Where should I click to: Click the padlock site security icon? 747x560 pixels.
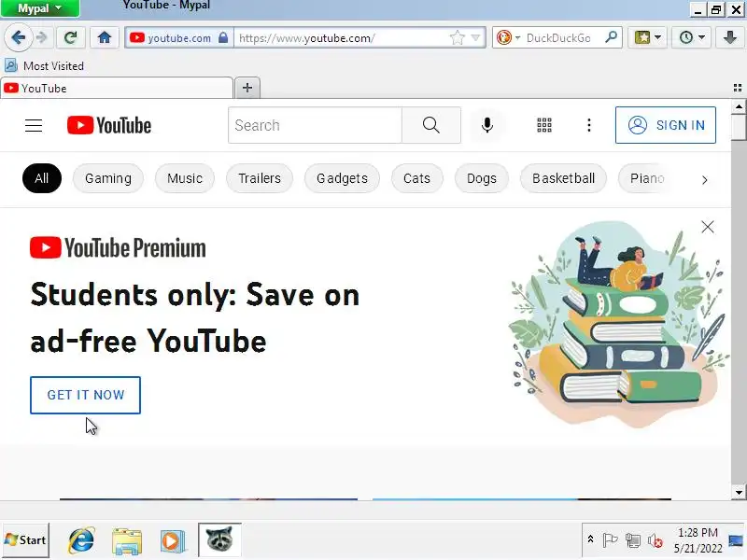(x=223, y=37)
